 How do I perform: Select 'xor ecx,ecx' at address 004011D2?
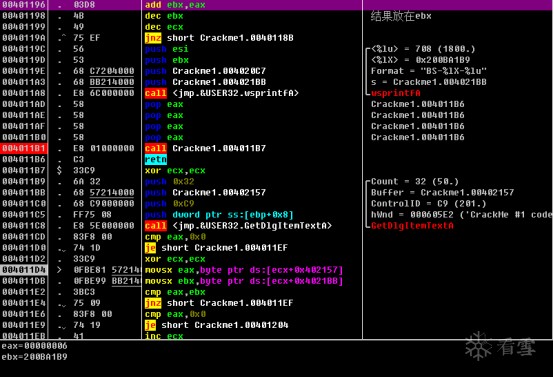tap(175, 259)
